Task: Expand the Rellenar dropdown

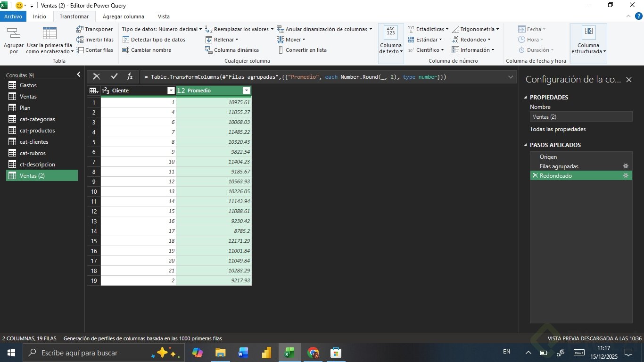Action: [222, 40]
